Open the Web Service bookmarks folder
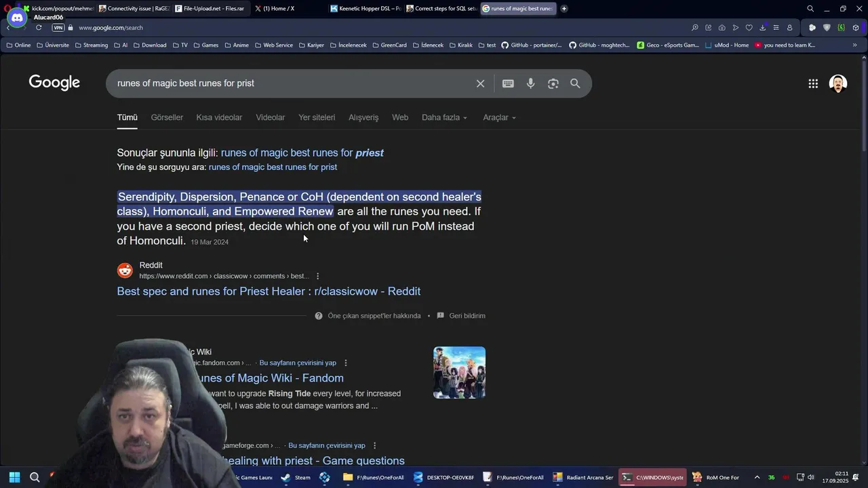This screenshot has height=488, width=868. pyautogui.click(x=274, y=45)
